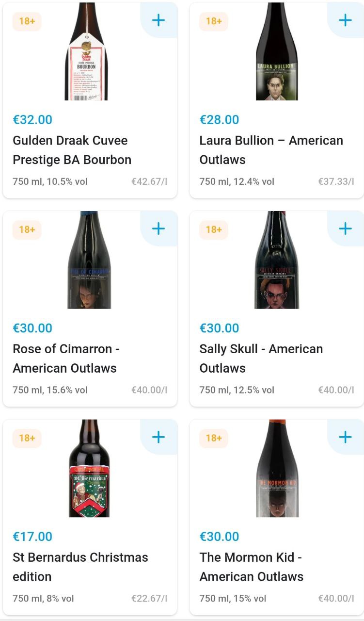Image resolution: width=364 pixels, height=621 pixels.
Task: Click the €17.00 price of St Bernardus
Action: click(x=32, y=537)
